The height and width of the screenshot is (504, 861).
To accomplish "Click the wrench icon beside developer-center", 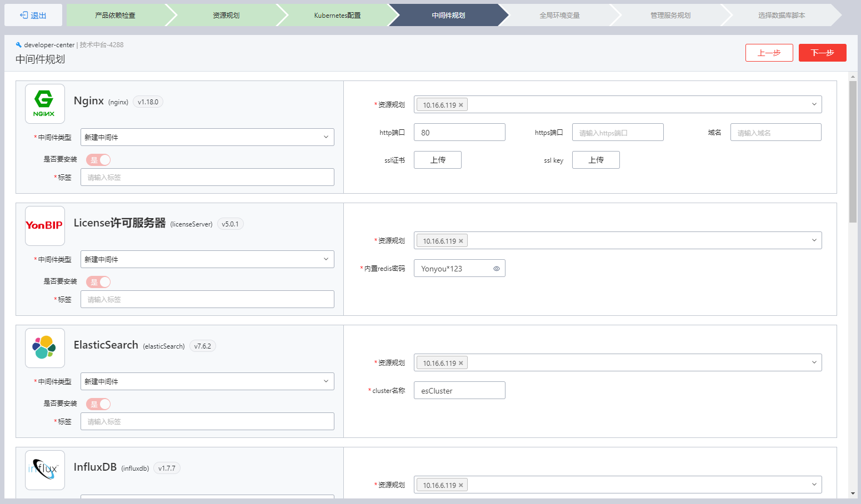I will tap(18, 45).
